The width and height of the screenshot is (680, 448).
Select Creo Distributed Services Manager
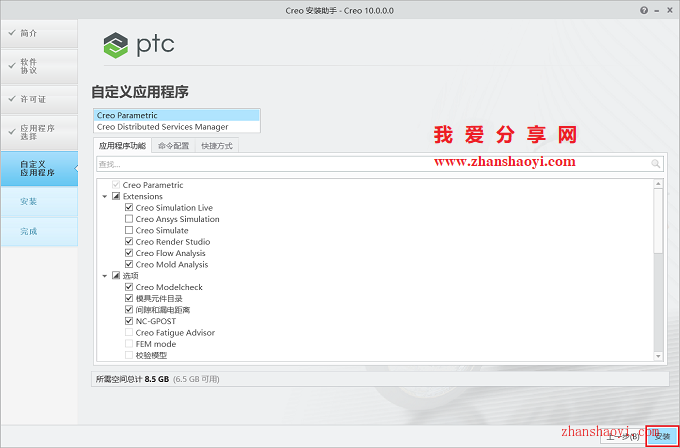click(x=177, y=127)
